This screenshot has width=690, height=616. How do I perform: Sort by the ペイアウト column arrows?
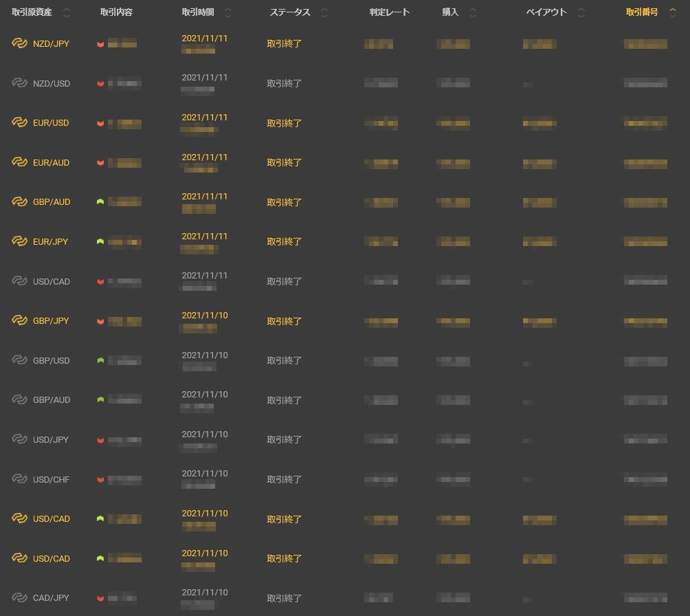click(581, 12)
